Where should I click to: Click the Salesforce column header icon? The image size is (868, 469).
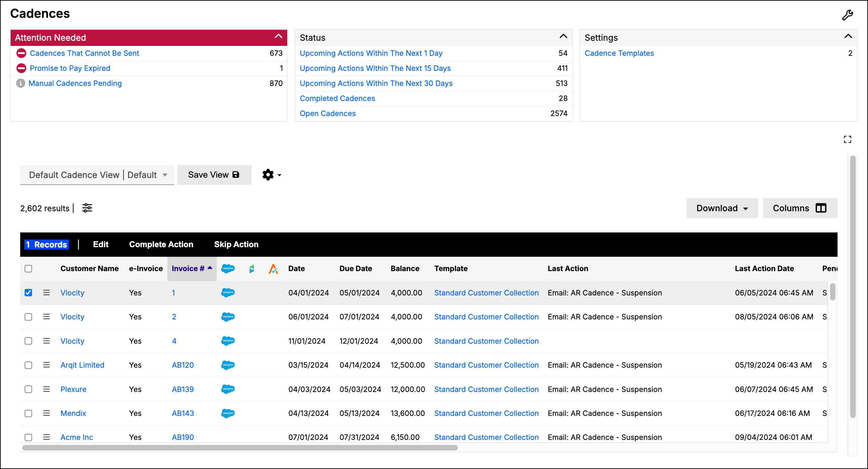(228, 269)
